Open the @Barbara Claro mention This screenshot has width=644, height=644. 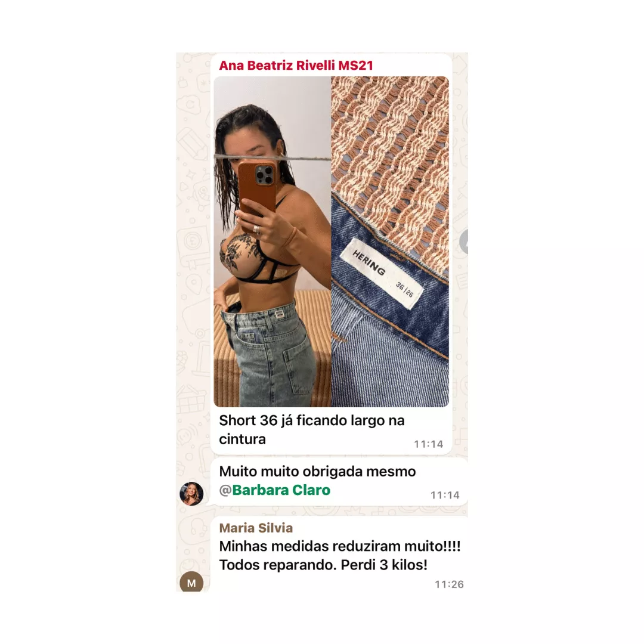tap(274, 490)
